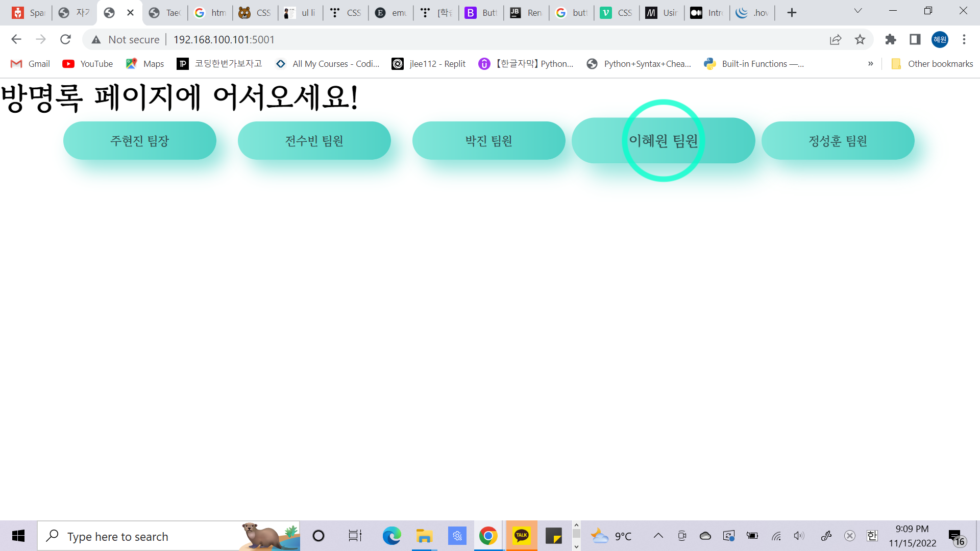Click the profile avatar icon
Image resolution: width=980 pixels, height=551 pixels.
pyautogui.click(x=940, y=39)
